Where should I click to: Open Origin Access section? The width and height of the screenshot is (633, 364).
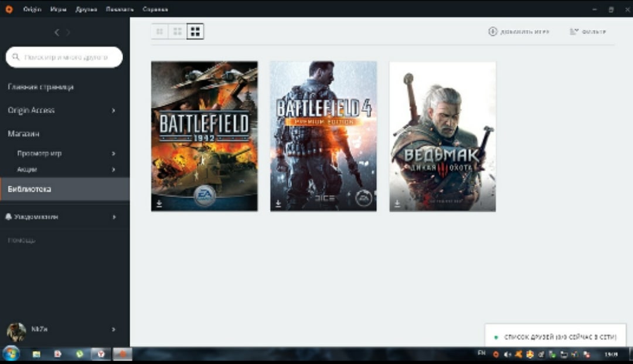(31, 110)
